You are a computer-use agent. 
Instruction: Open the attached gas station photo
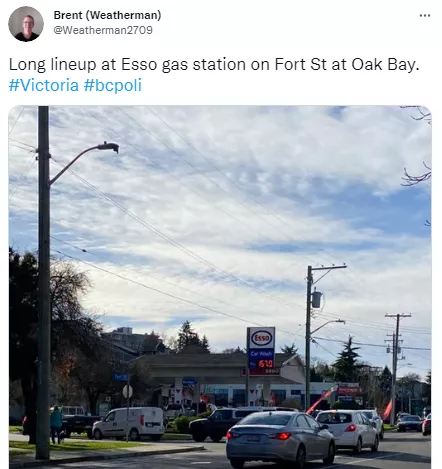(x=220, y=287)
